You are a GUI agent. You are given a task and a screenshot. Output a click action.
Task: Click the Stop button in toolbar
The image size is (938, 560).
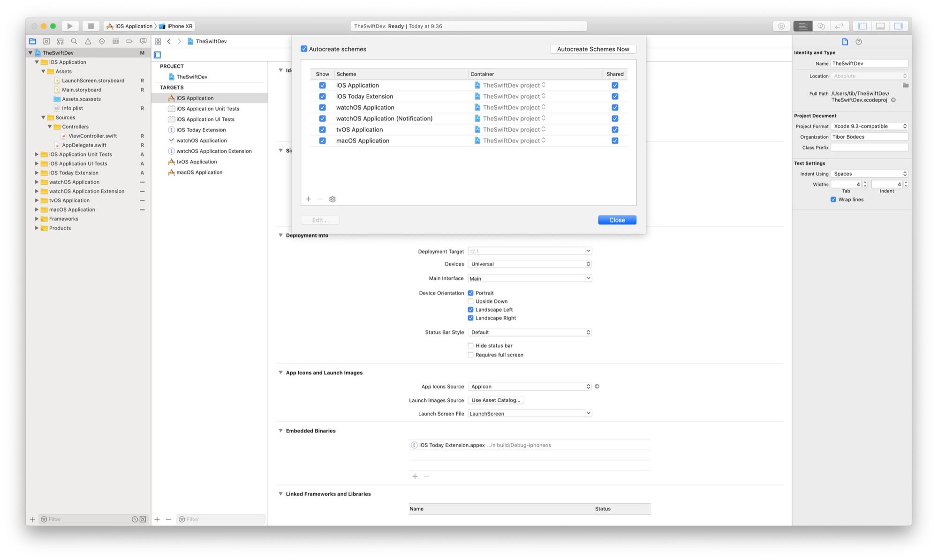pos(91,26)
